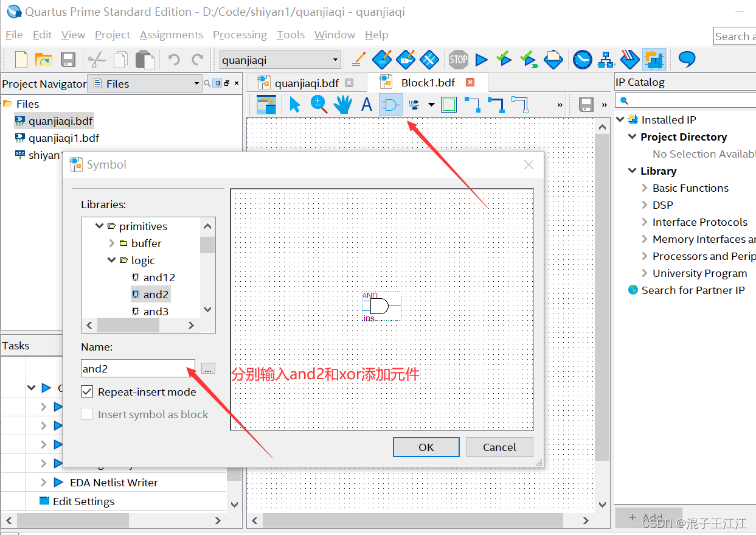Viewport: 756px width, 535px height.
Task: Expand University Program category
Action: (x=645, y=273)
